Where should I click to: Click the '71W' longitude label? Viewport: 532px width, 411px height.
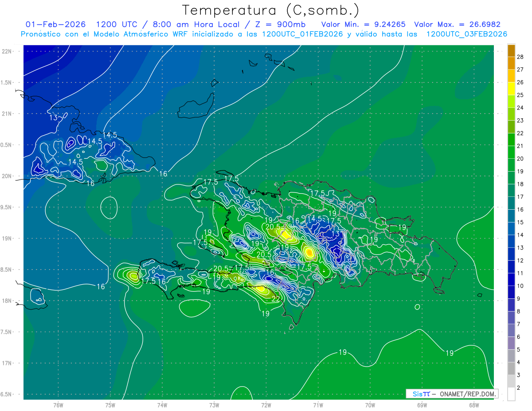pos(318,405)
